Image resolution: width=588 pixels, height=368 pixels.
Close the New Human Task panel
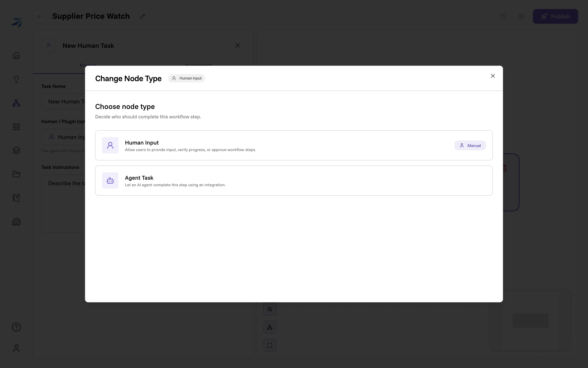(237, 46)
